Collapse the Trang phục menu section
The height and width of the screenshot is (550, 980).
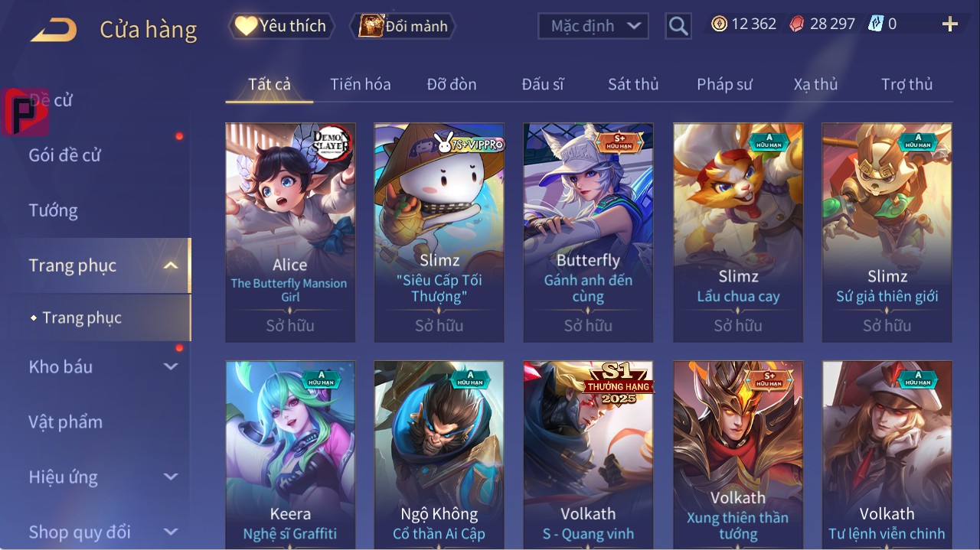pos(171,265)
